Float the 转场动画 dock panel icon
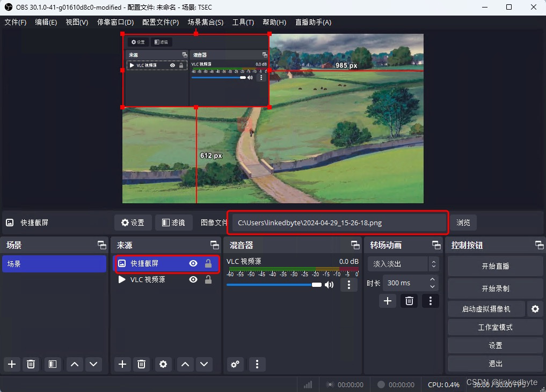This screenshot has width=546, height=392. [x=436, y=245]
